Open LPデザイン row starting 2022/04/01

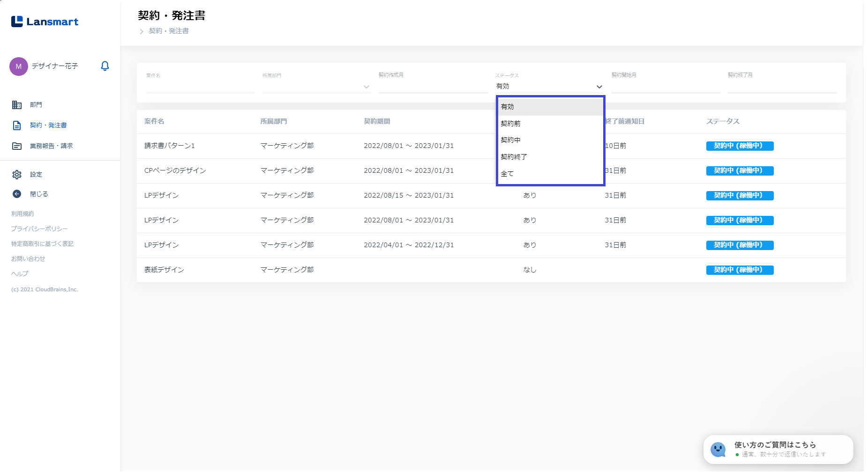point(491,245)
